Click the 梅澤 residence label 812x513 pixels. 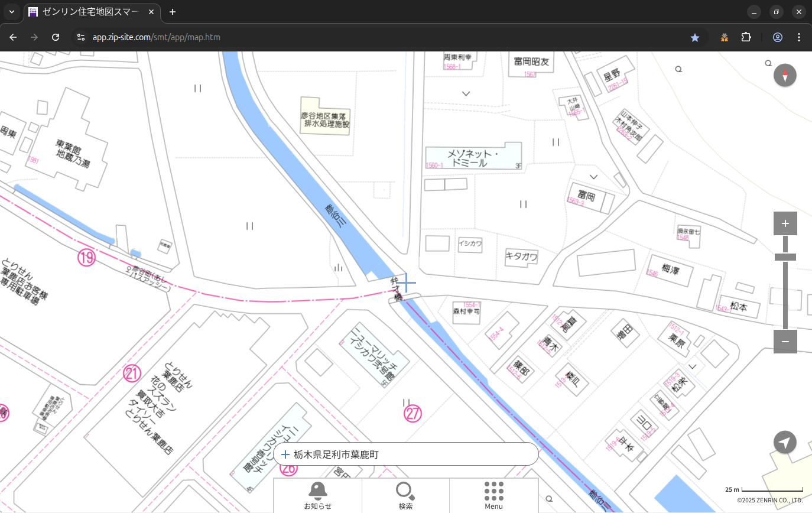[671, 270]
